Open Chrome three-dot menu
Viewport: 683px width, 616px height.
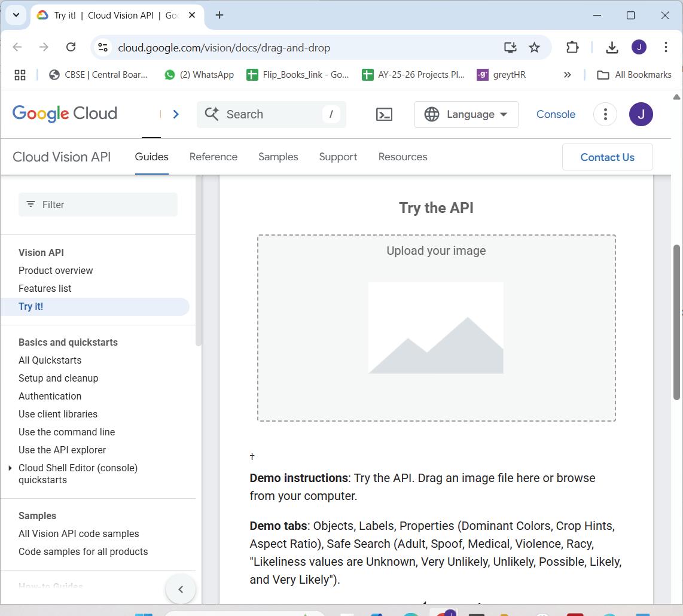point(666,47)
